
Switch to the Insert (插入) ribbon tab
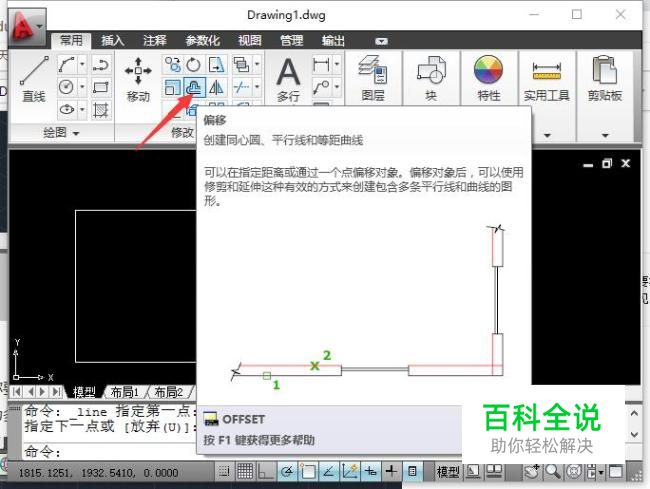pos(113,41)
